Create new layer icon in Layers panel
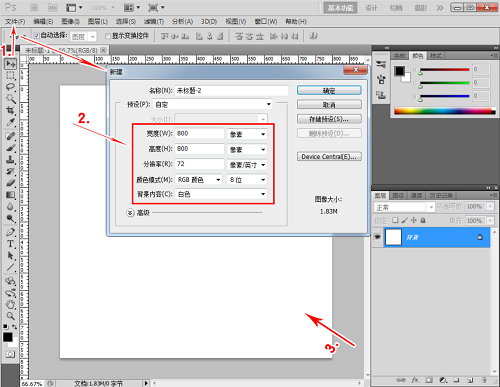This screenshot has height=387, width=500. pyautogui.click(x=470, y=380)
